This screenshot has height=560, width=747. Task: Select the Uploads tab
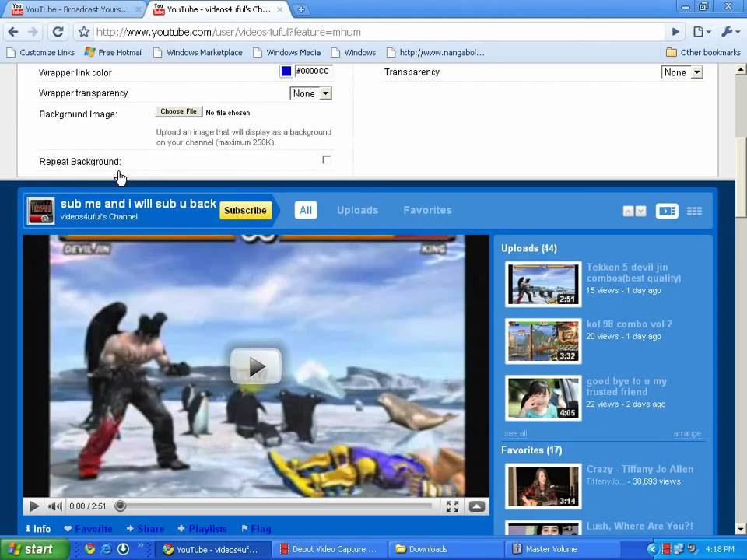pos(358,210)
